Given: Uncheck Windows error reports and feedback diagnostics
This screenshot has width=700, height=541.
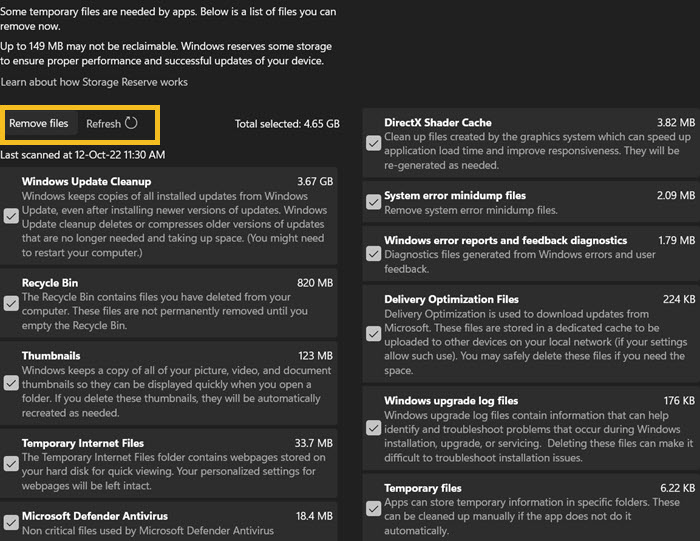Looking at the screenshot, I should click(373, 253).
